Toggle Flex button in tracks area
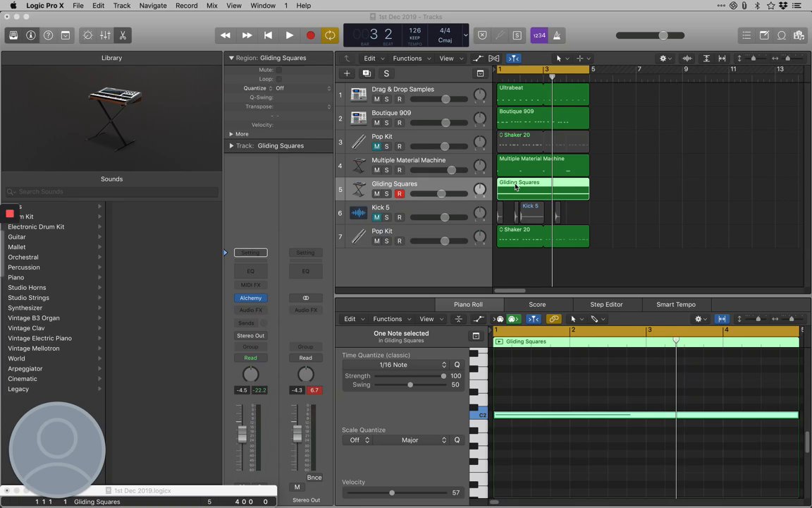The image size is (812, 508). (494, 59)
